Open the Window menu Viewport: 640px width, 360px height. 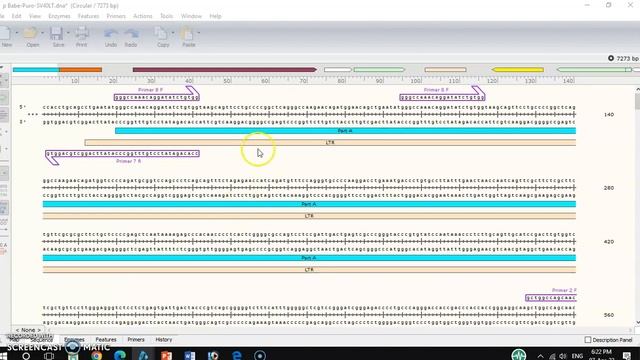(x=191, y=16)
